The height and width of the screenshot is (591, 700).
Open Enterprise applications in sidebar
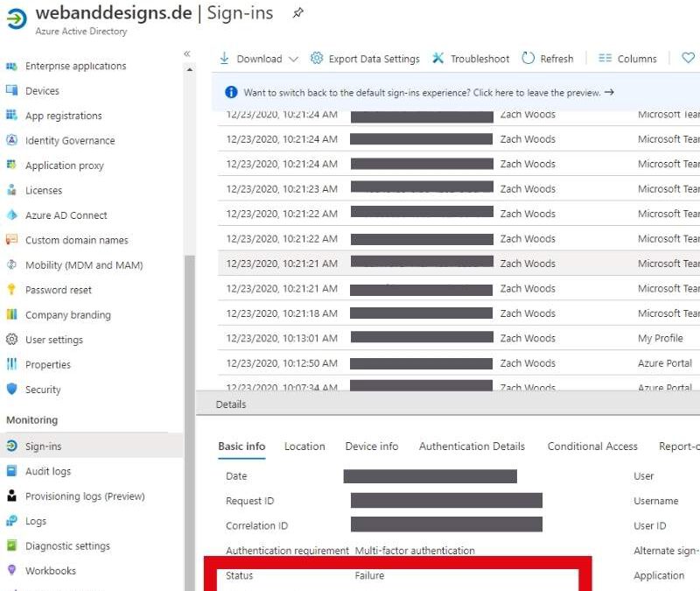pyautogui.click(x=76, y=67)
